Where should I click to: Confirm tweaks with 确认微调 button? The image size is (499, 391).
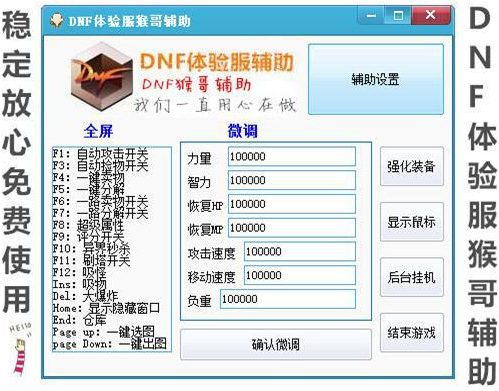(276, 344)
